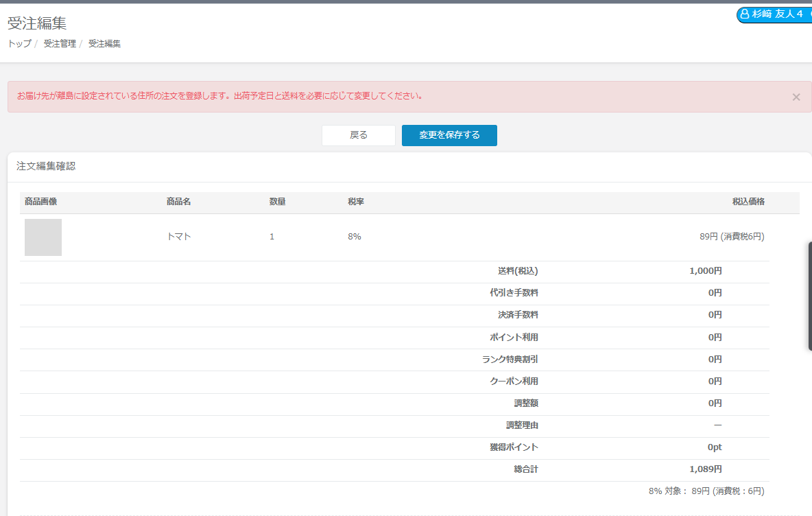Click the gray トマト product image placeholder
812x516 pixels.
(43, 237)
